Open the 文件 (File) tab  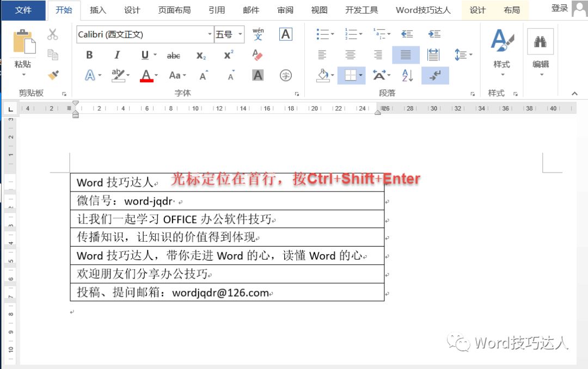click(23, 10)
